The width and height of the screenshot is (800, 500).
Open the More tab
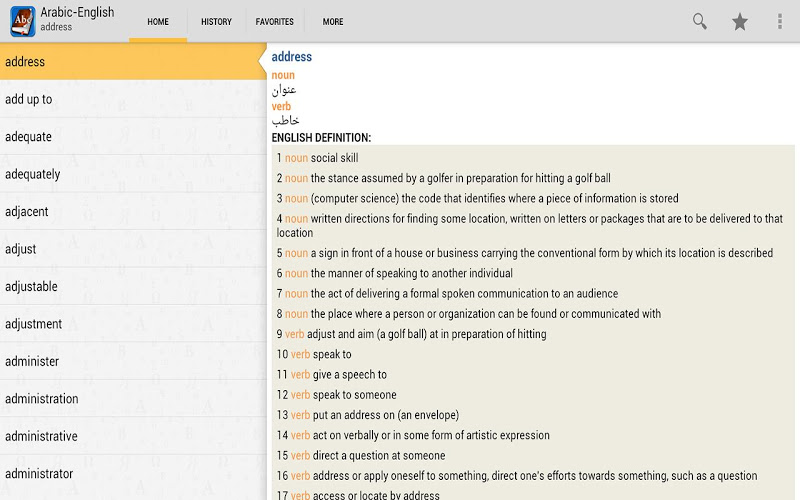(333, 21)
